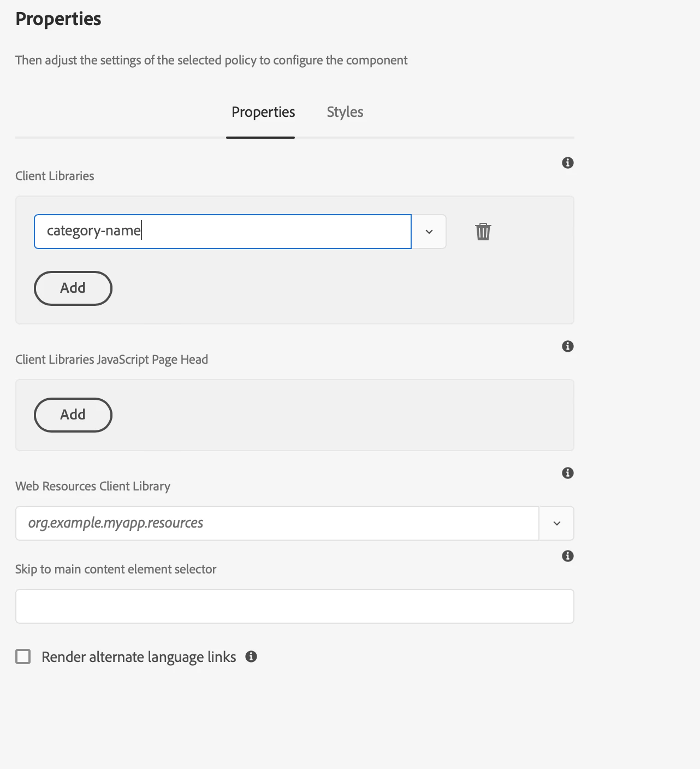700x769 pixels.
Task: Click the Skip to main content selector input
Action: (x=294, y=606)
